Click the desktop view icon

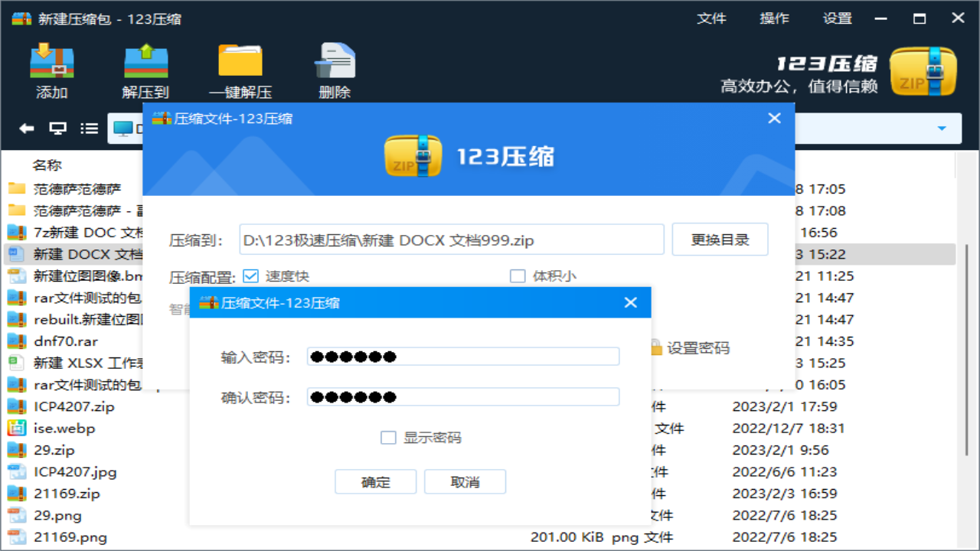[x=57, y=128]
